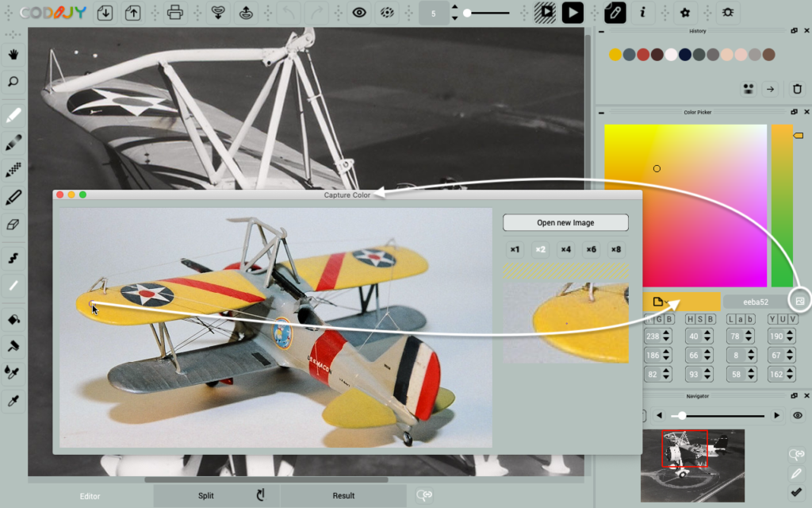This screenshot has height=508, width=812.
Task: Select the Eyedropper tool at toolbar bottom
Action: click(13, 401)
